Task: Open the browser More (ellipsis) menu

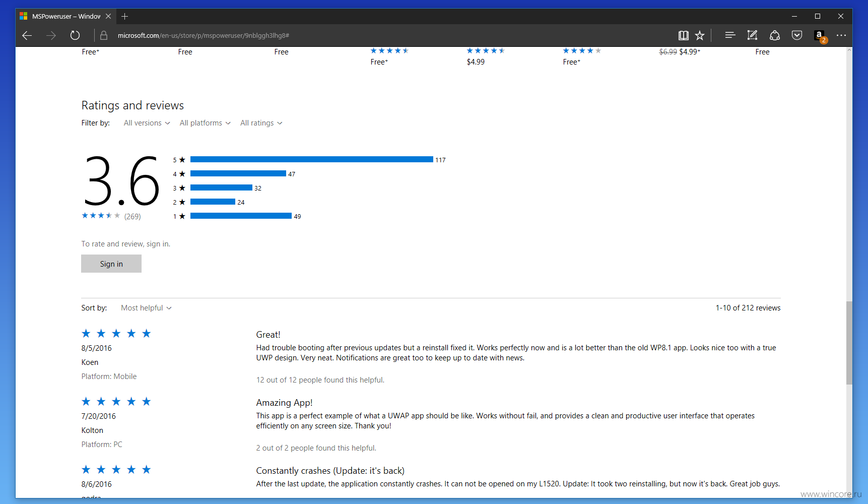Action: [x=841, y=35]
